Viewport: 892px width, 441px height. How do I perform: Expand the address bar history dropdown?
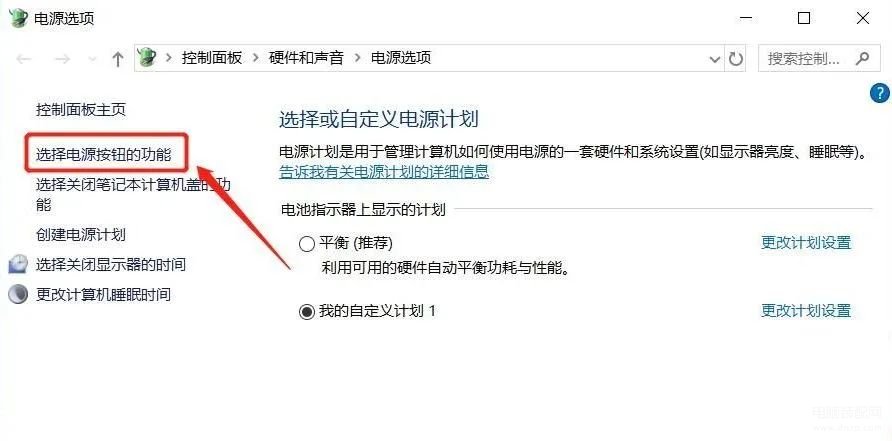click(715, 59)
